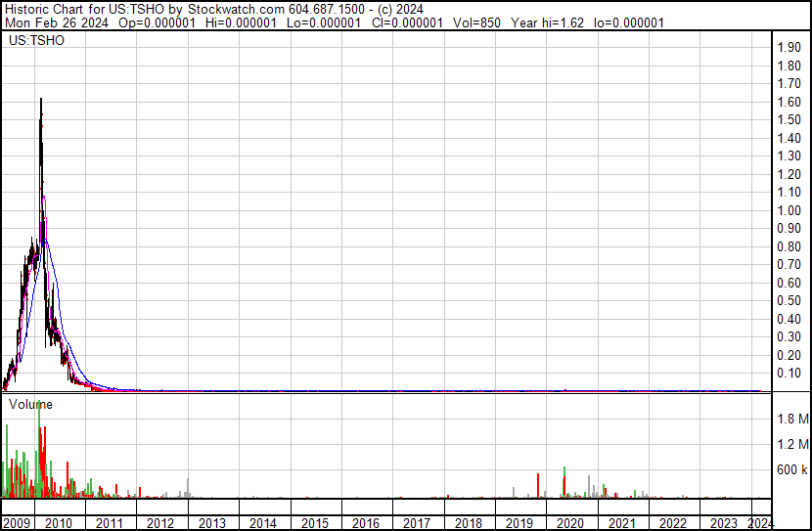812x531 pixels.
Task: Click the 0.30 price axis label
Action: [789, 337]
